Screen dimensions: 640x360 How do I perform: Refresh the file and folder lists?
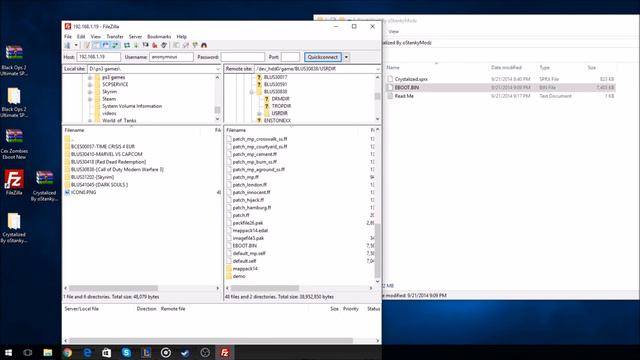tap(127, 45)
